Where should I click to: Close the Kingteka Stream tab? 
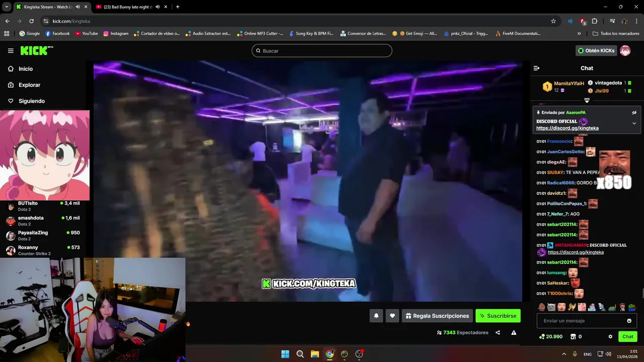(x=86, y=7)
